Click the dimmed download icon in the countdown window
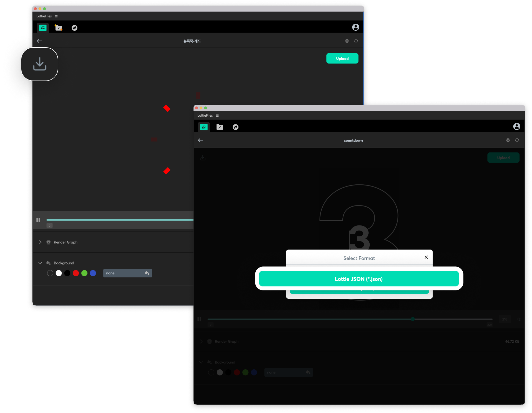Screen dimensions: 532x413 tap(203, 158)
